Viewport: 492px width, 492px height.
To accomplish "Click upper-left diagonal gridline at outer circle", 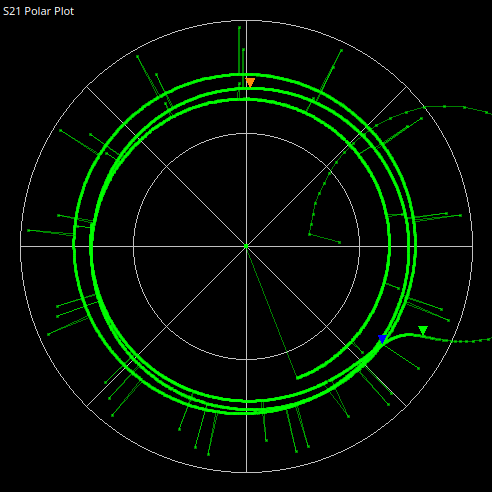I will pos(87,87).
